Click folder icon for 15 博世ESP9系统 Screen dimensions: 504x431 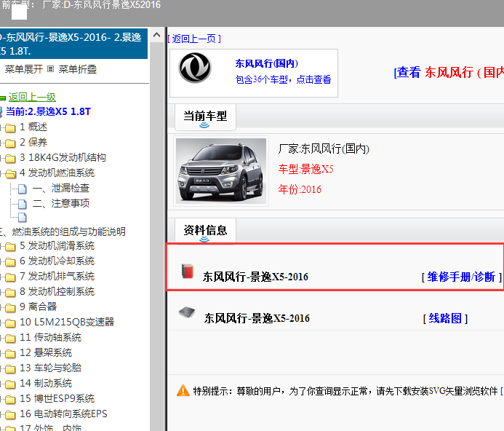[10, 400]
